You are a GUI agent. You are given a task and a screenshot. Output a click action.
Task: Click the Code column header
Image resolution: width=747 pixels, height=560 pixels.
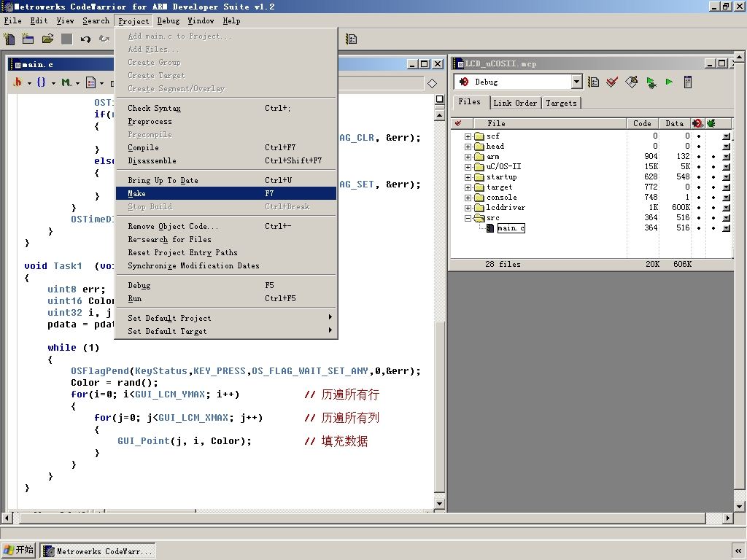(642, 123)
